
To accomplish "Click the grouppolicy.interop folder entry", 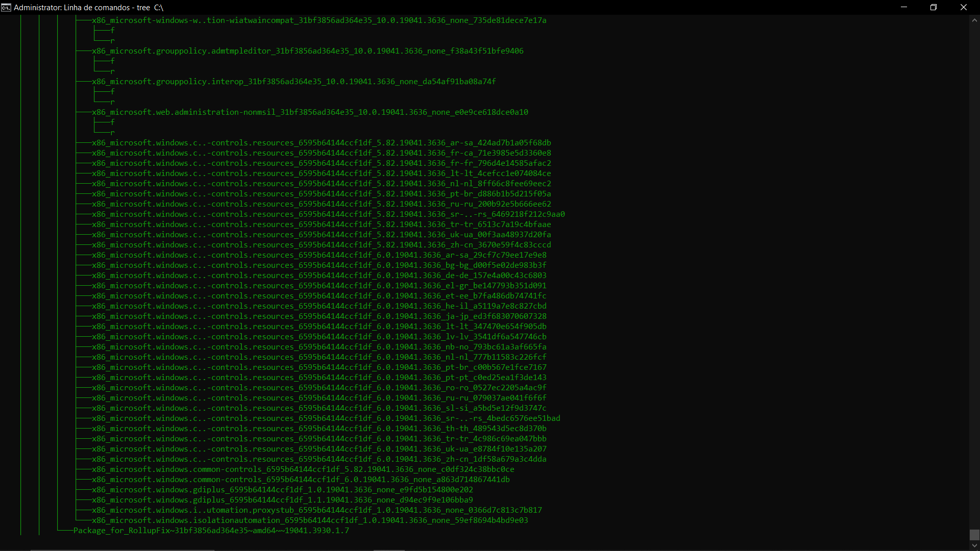I will coord(293,82).
